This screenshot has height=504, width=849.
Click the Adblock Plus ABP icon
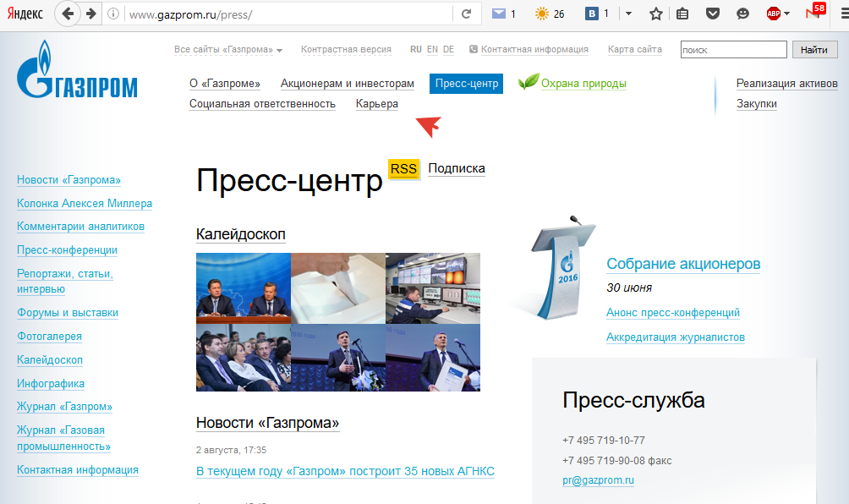coord(773,14)
